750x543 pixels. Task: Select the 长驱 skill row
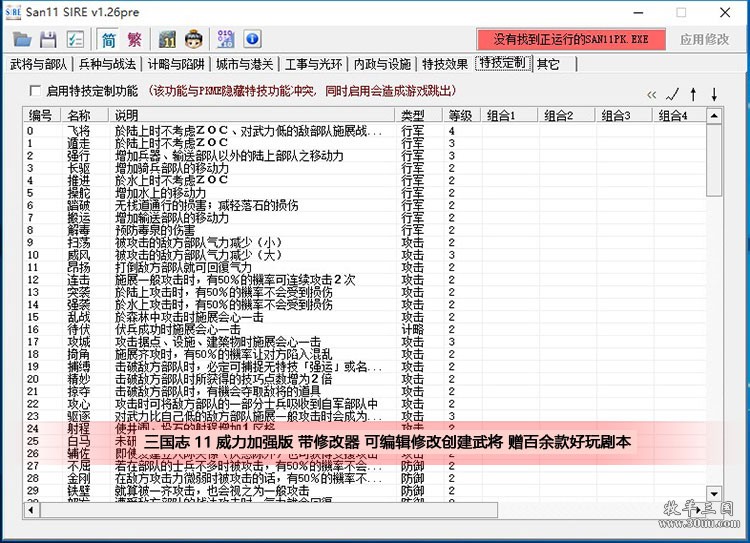coord(365,168)
